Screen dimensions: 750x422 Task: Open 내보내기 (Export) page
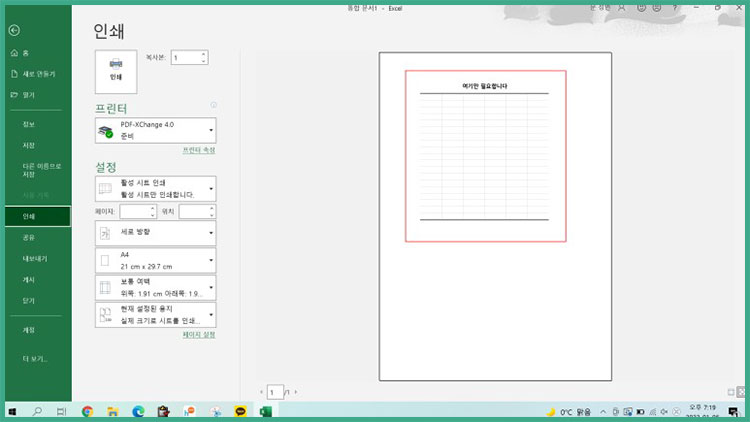point(38,258)
